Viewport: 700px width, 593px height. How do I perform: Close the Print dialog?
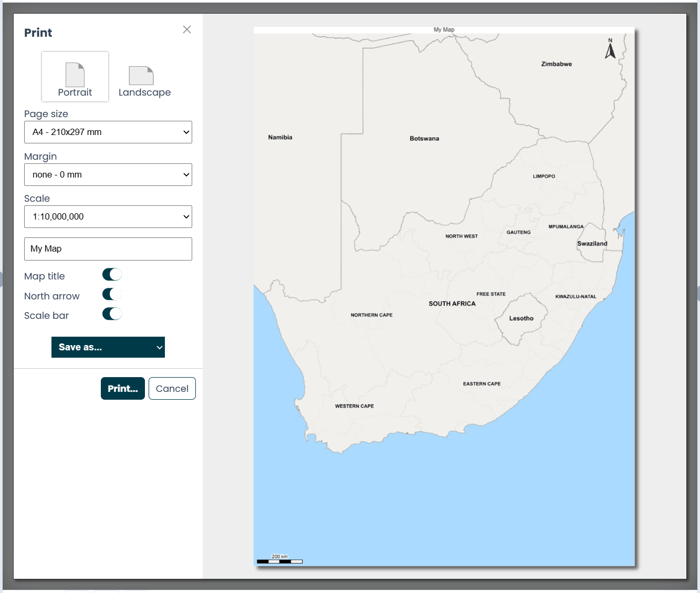187,29
